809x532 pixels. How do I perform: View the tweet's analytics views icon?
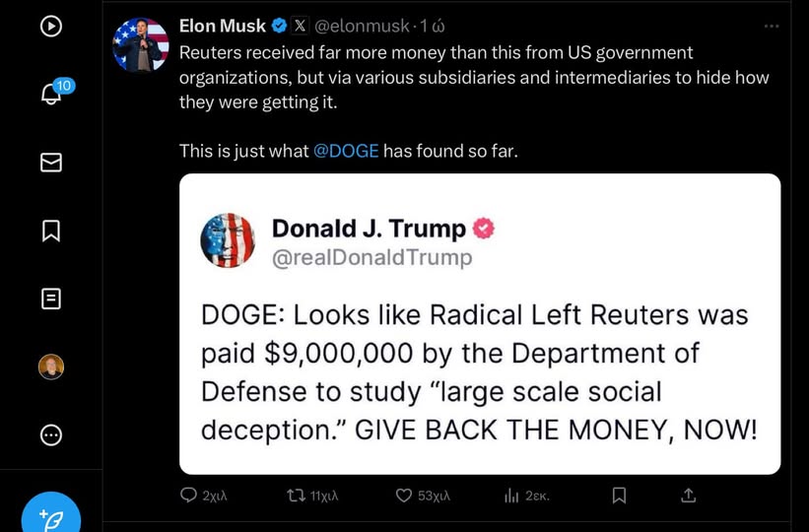511,496
